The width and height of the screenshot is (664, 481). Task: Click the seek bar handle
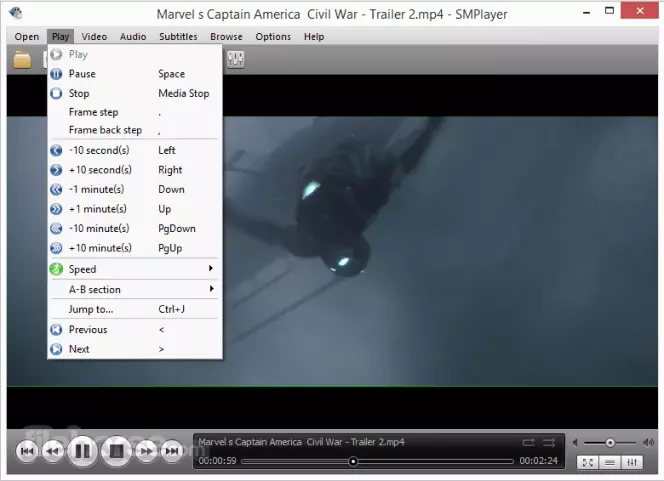pyautogui.click(x=353, y=461)
